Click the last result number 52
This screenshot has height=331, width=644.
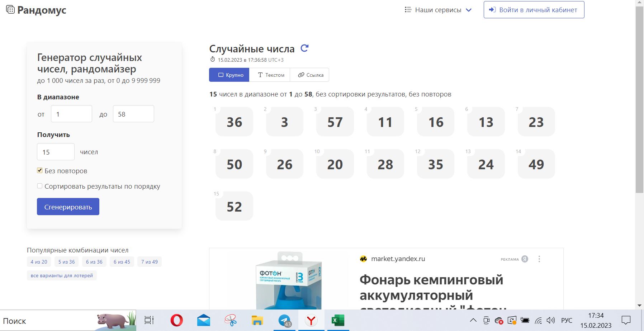pyautogui.click(x=234, y=207)
